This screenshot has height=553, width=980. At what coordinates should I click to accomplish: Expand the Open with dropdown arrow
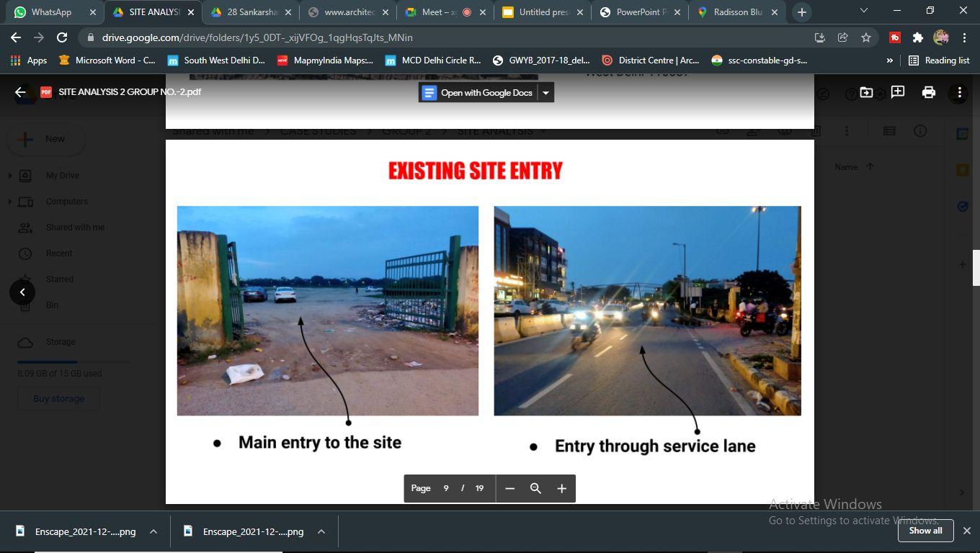[x=545, y=92]
